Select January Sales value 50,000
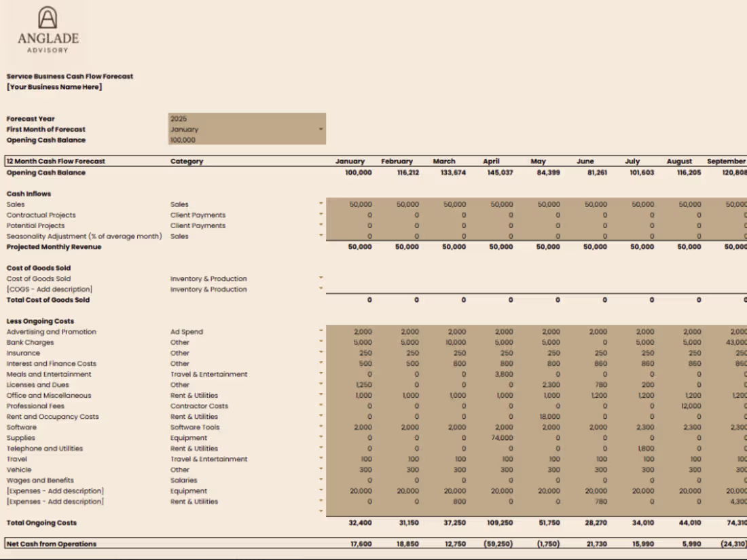This screenshot has height=560, width=747. [361, 204]
